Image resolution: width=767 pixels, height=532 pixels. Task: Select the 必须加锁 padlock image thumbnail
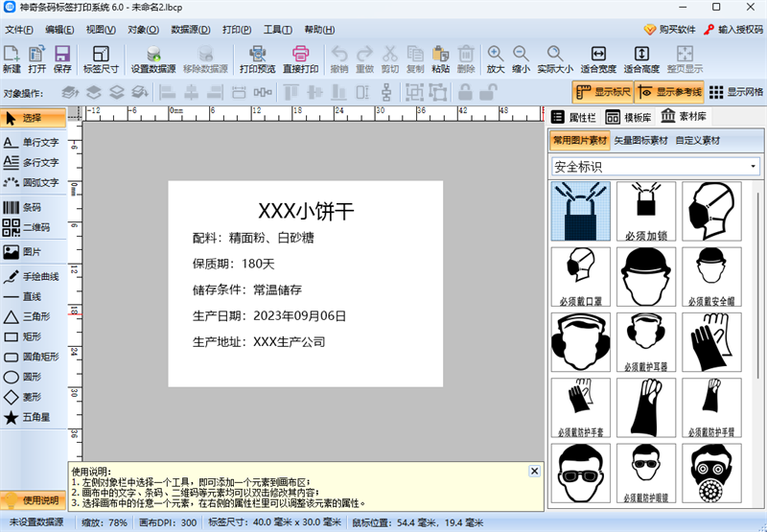click(x=645, y=212)
